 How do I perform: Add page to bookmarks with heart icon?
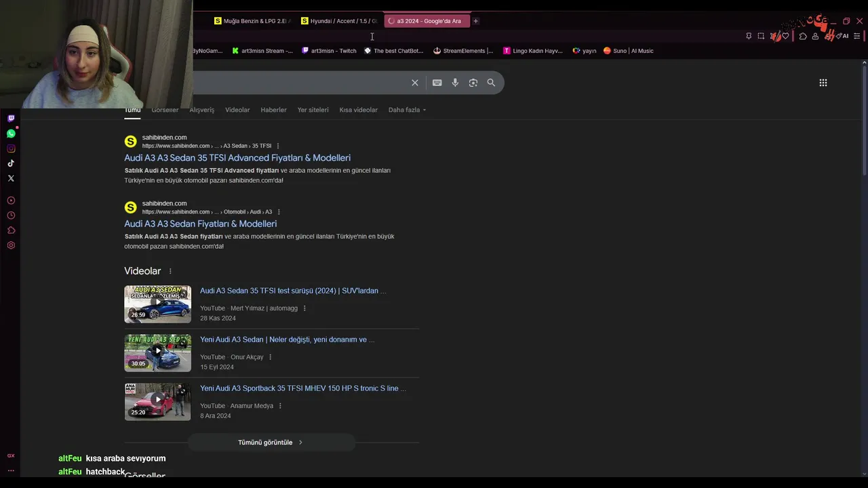pos(786,36)
